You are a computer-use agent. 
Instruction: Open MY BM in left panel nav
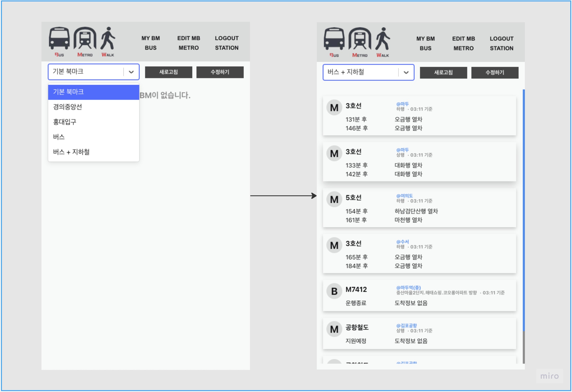point(151,38)
